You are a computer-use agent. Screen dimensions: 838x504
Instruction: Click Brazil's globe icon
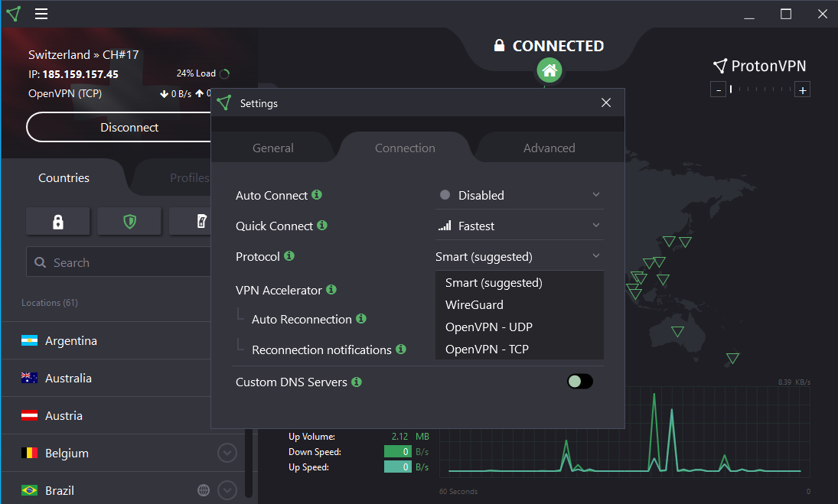[x=203, y=489]
